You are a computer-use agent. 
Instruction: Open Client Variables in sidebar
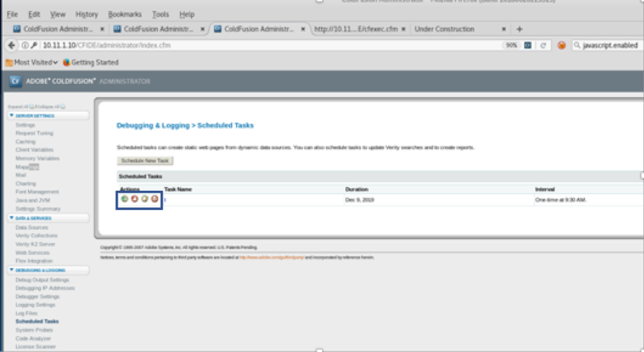34,150
